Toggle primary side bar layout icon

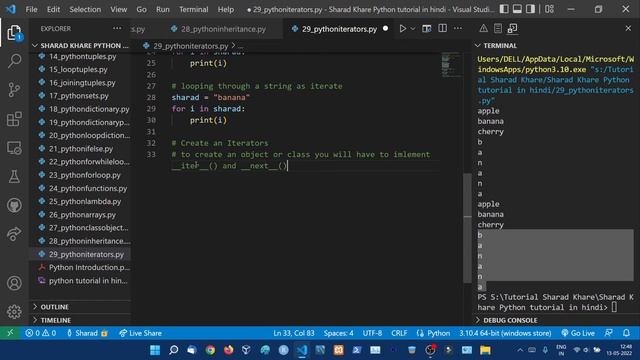(504, 9)
